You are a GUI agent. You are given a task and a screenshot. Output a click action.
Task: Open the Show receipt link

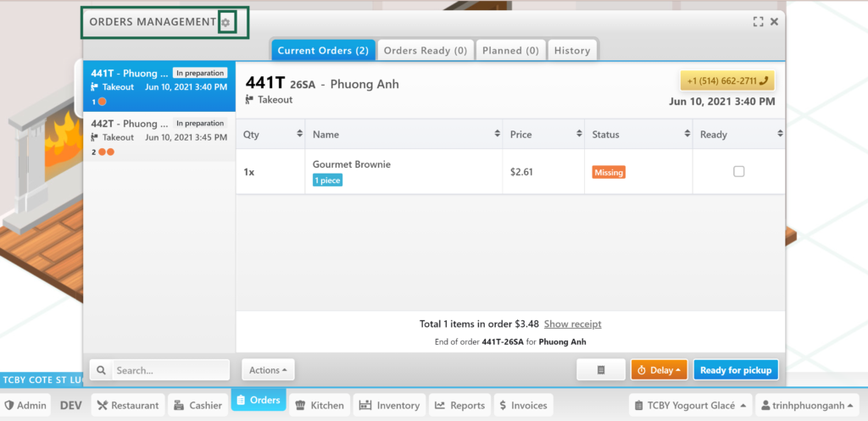[572, 324]
